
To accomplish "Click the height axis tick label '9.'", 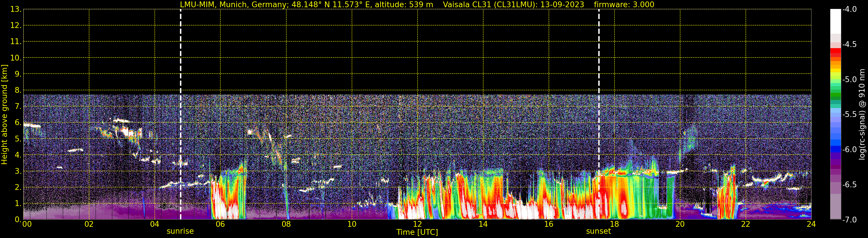I will [18, 74].
